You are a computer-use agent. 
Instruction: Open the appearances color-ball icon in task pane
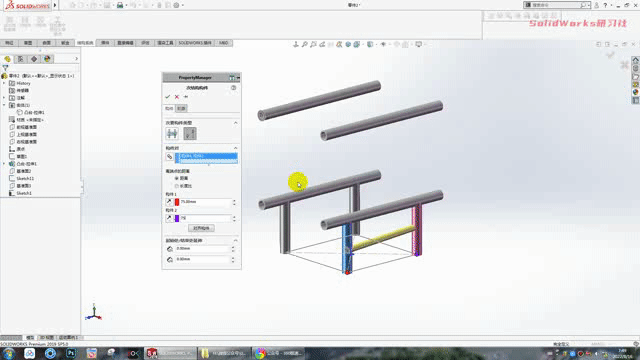[636, 93]
